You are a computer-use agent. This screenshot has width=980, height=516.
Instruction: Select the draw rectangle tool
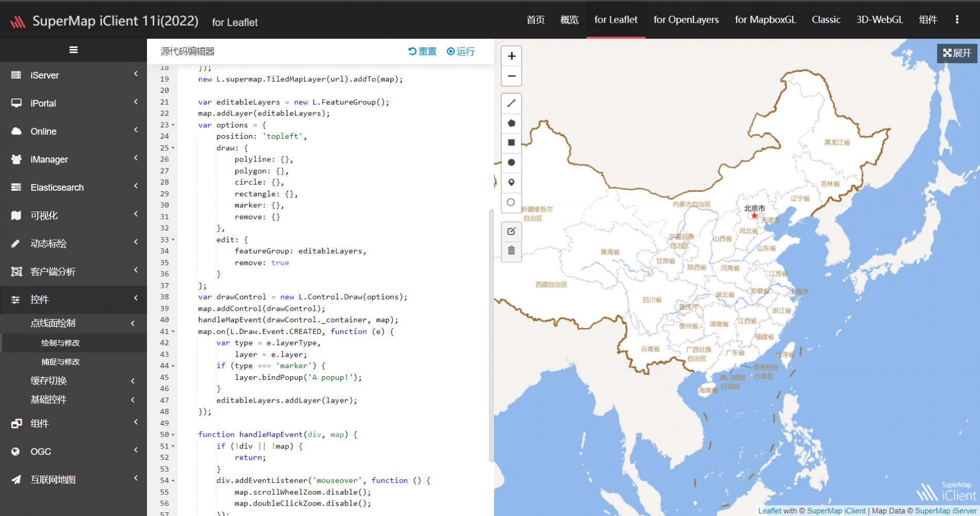click(x=511, y=143)
